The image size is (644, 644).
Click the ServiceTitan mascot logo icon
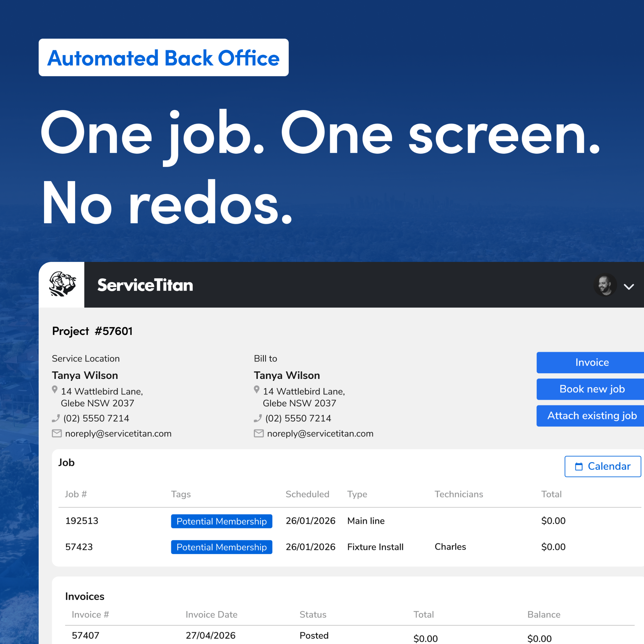[x=62, y=284]
